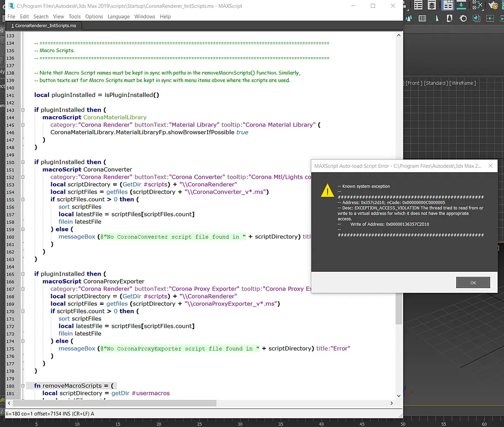Click the stacked teal sphere frames icon
504x427 pixels.
[476, 19]
